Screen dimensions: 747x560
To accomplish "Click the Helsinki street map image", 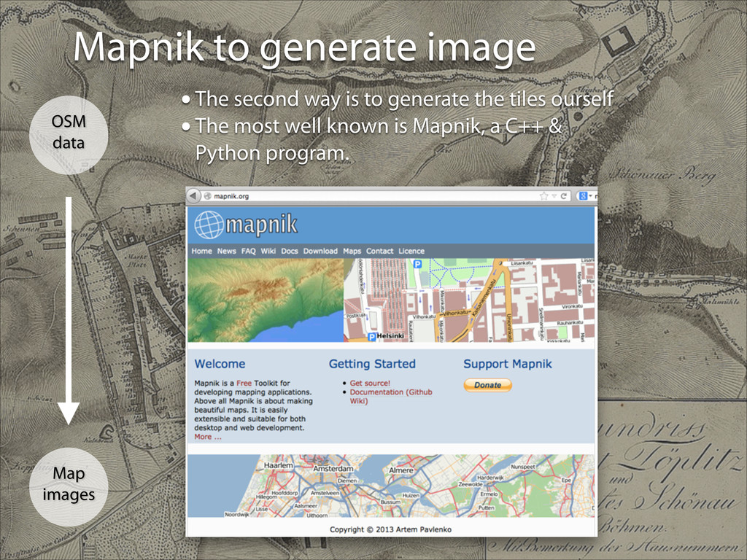I will click(x=469, y=300).
